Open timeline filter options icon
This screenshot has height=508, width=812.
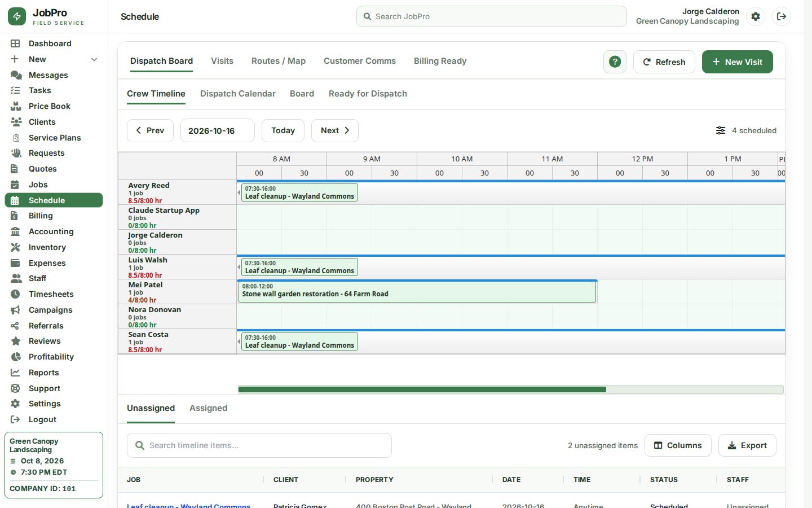click(721, 130)
